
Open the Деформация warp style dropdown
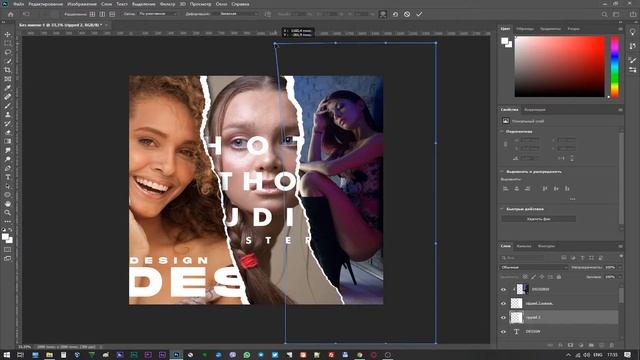(x=239, y=14)
